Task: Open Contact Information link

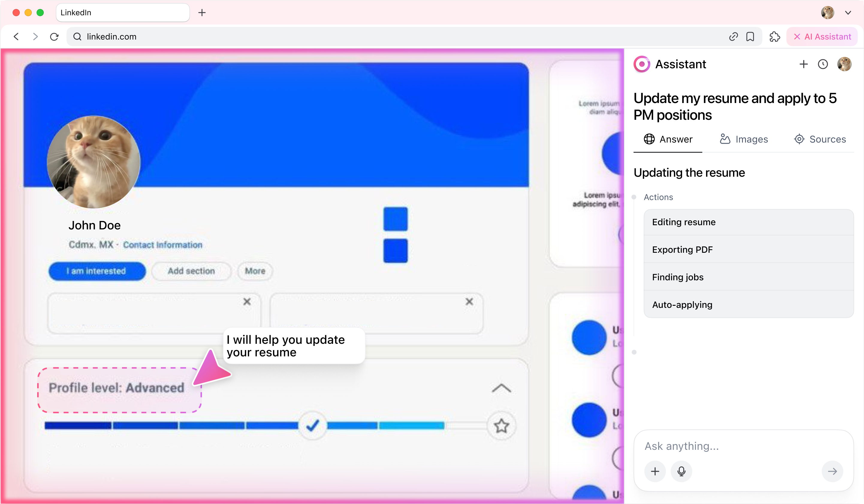Action: (x=162, y=245)
